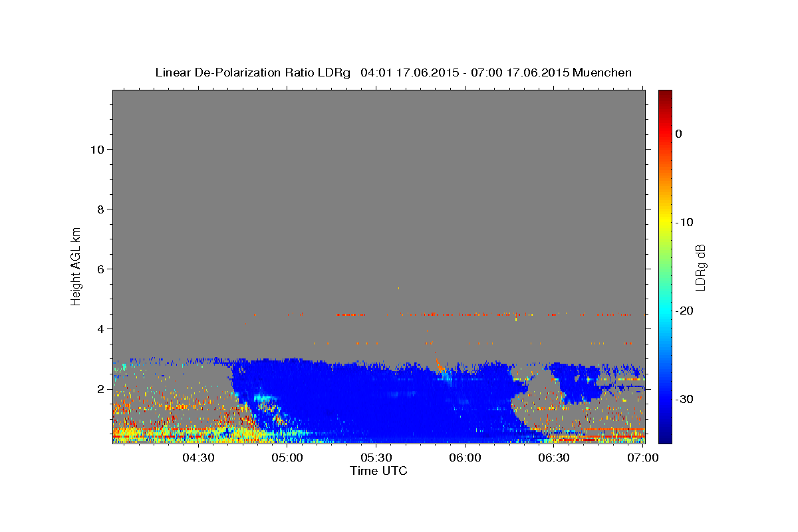Click the 04:30 time tick label
Image resolution: width=798 pixels, height=532 pixels.
click(x=198, y=458)
